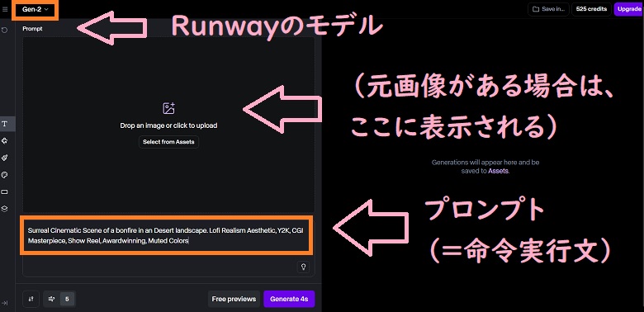Click the Select from Assets button

coord(168,142)
